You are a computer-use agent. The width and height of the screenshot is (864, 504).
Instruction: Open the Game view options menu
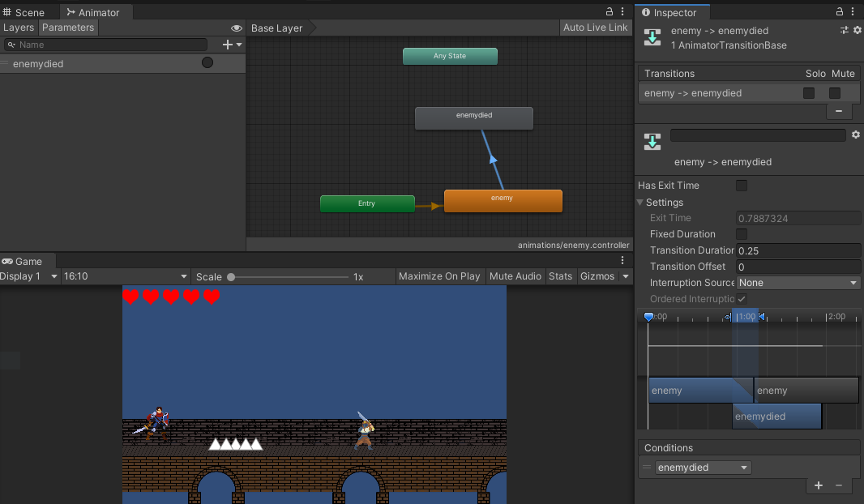pyautogui.click(x=622, y=261)
